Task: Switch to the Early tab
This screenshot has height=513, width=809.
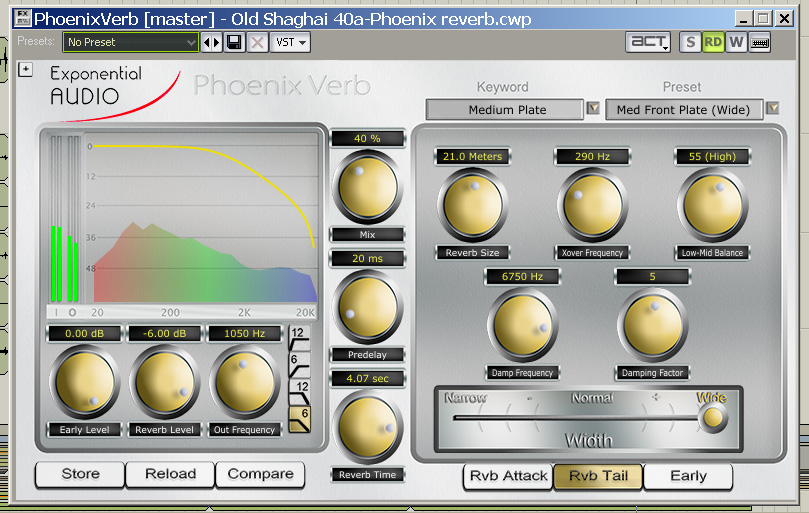Action: (687, 476)
